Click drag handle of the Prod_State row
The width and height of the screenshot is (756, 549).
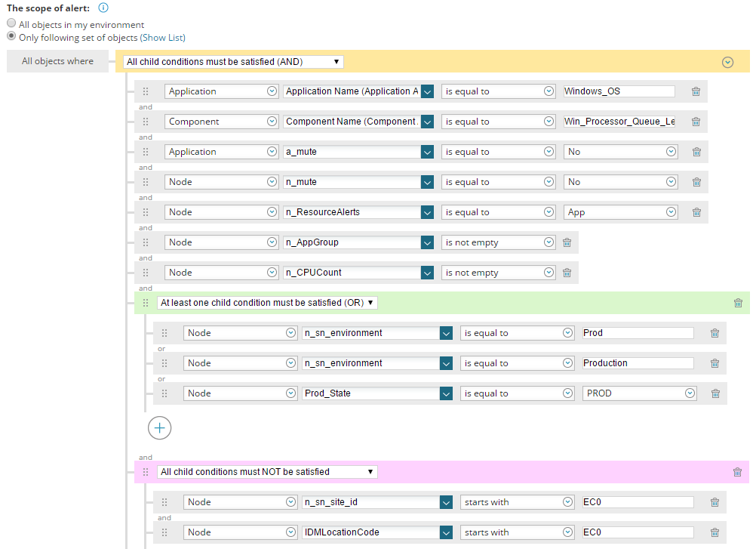pos(164,393)
